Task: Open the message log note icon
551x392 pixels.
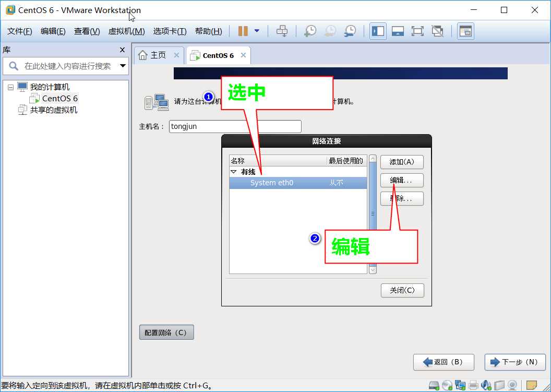Action: coord(532,385)
